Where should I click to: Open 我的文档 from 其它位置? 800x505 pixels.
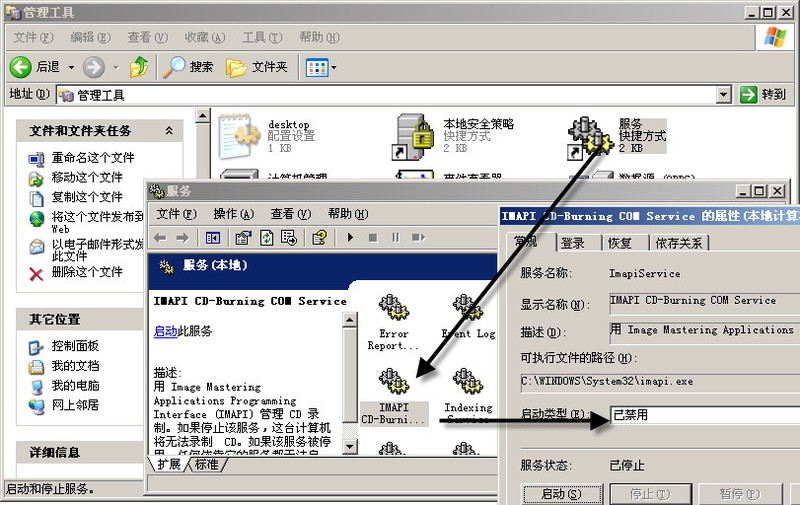[75, 366]
